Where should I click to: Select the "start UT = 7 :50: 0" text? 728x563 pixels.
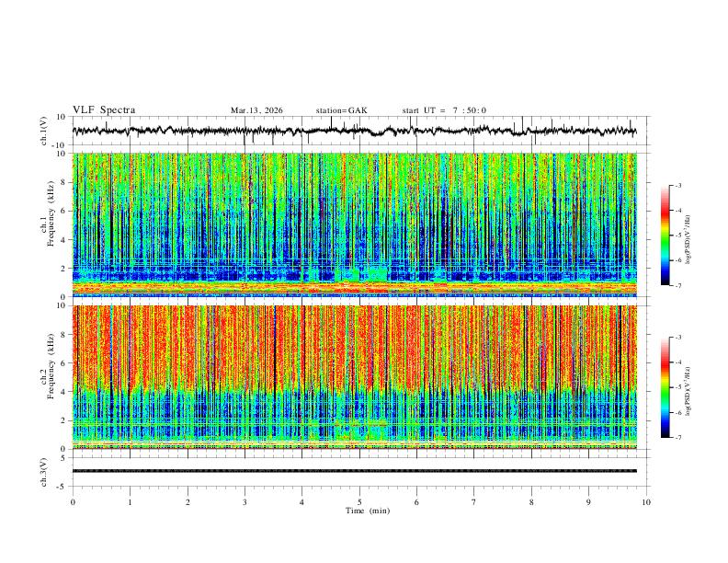point(444,110)
